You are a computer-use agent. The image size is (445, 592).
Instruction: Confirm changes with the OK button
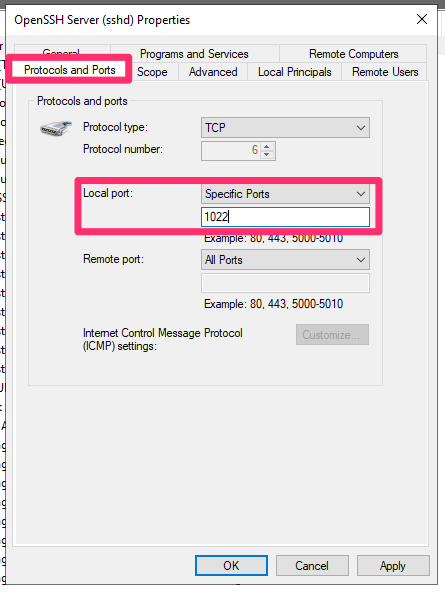(231, 566)
